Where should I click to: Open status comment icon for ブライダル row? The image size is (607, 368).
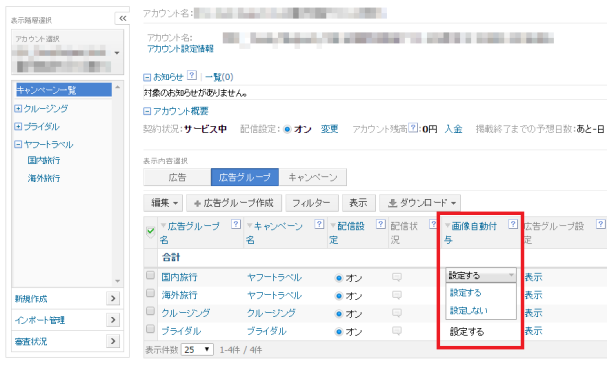coord(397,331)
